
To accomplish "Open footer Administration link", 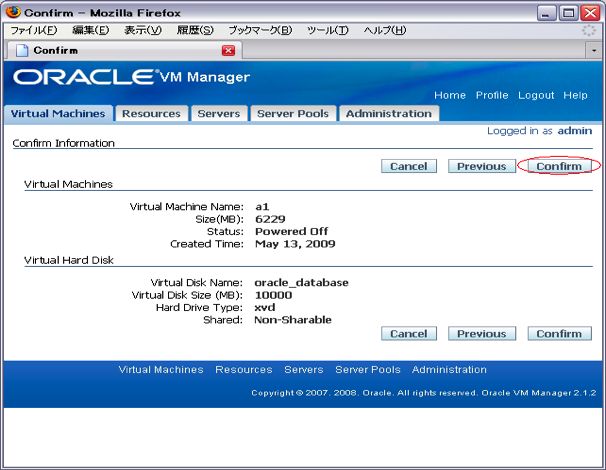I will tap(449, 370).
